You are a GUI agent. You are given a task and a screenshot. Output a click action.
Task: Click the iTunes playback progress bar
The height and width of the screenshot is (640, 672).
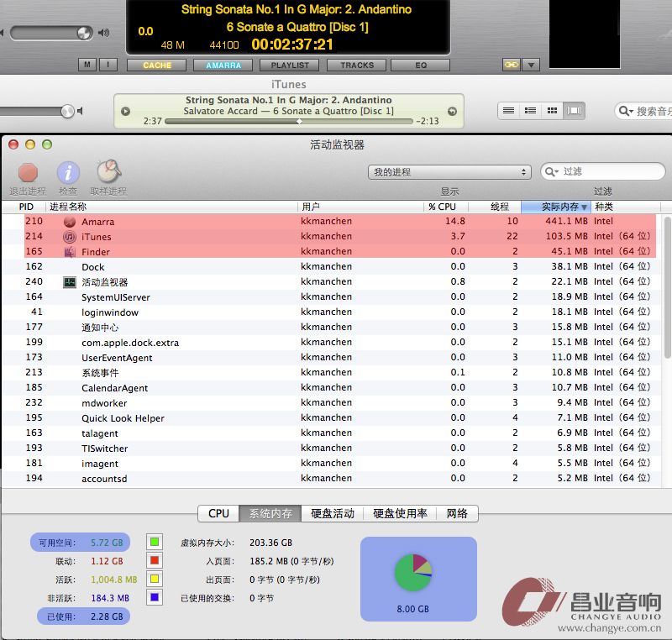click(289, 121)
